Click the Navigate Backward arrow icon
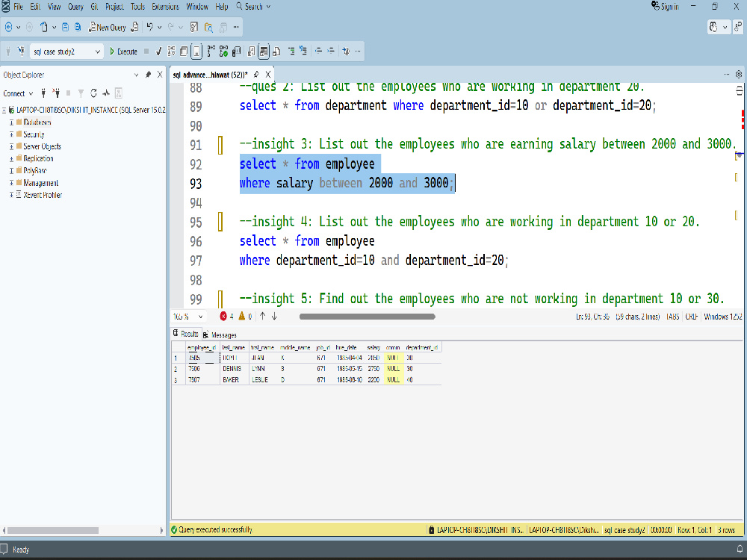This screenshot has width=747, height=560. pos(8,27)
